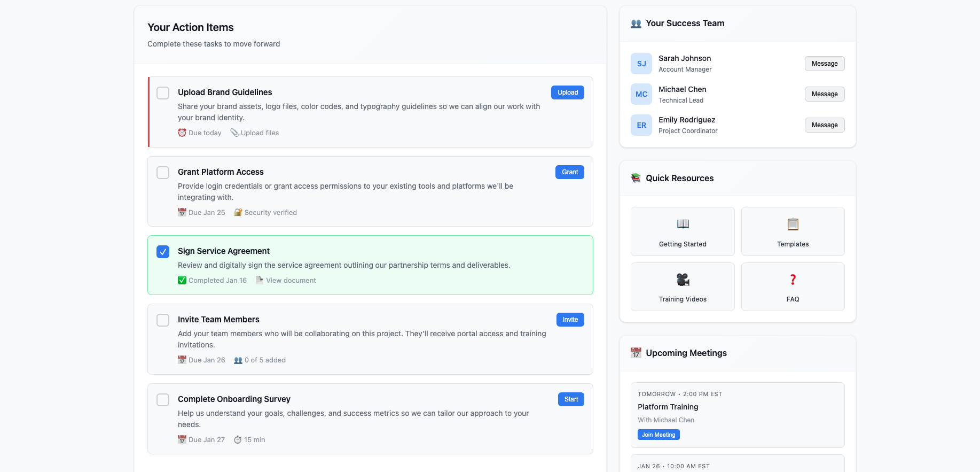Click Sarah Johnson's SJ avatar
980x472 pixels.
[x=641, y=64]
